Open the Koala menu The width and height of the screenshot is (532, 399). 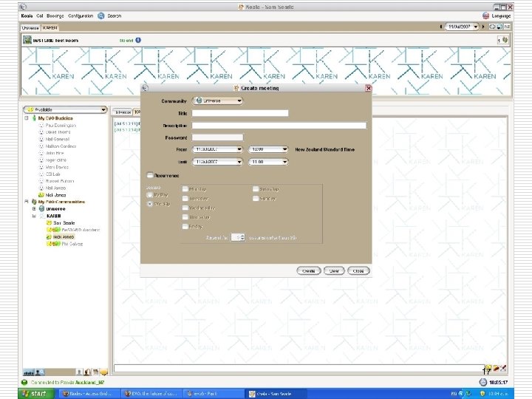coord(27,16)
